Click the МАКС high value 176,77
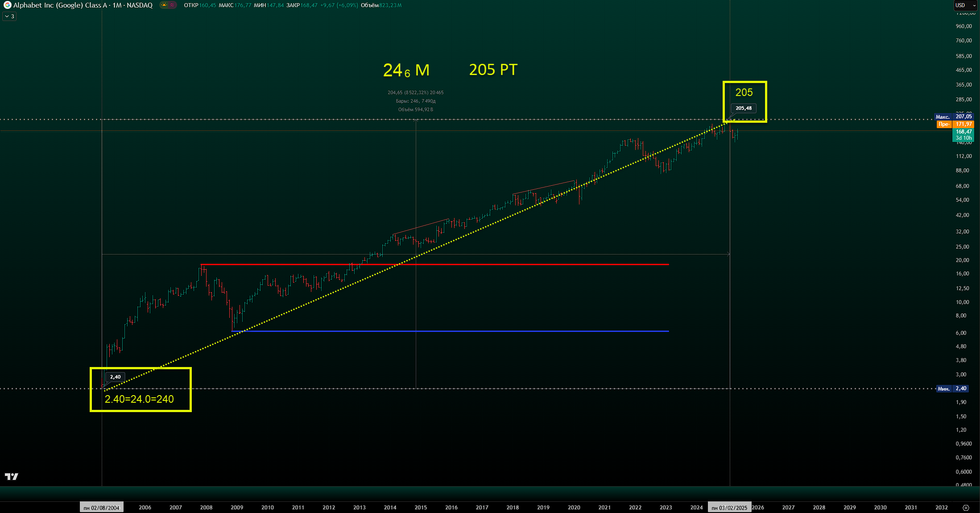 [243, 5]
